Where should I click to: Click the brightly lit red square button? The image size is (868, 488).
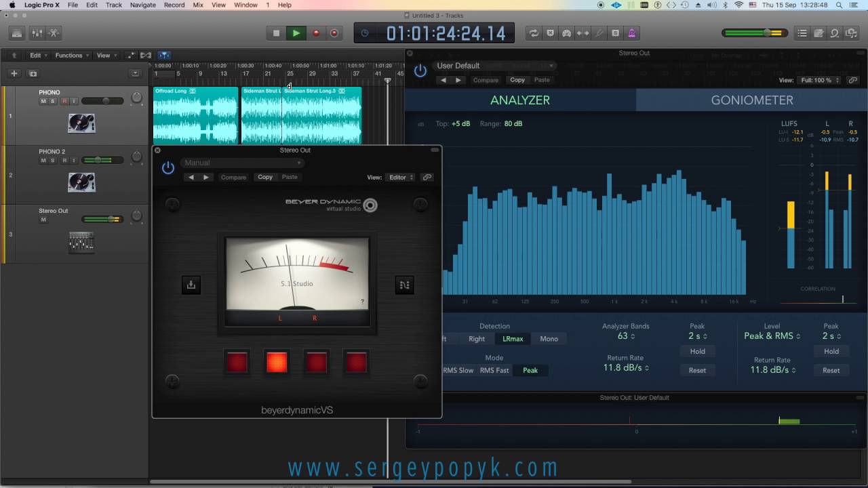277,363
